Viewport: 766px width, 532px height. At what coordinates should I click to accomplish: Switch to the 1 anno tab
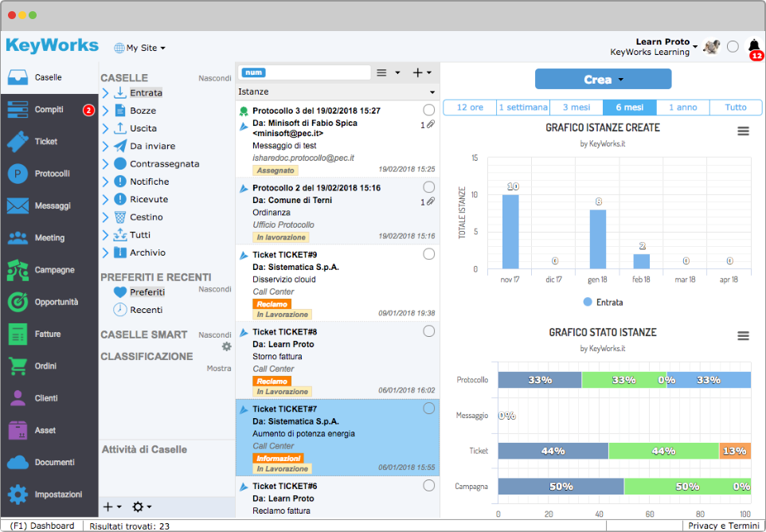[x=683, y=108]
